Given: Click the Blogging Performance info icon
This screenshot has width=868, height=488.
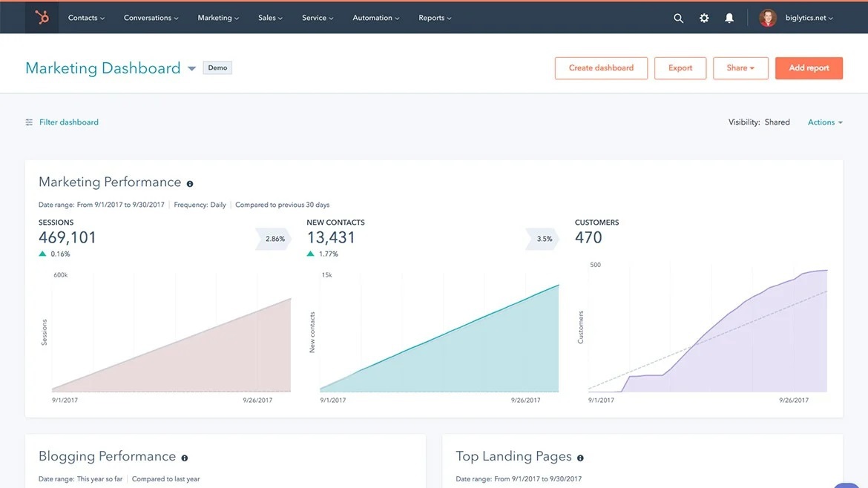Looking at the screenshot, I should 184,458.
